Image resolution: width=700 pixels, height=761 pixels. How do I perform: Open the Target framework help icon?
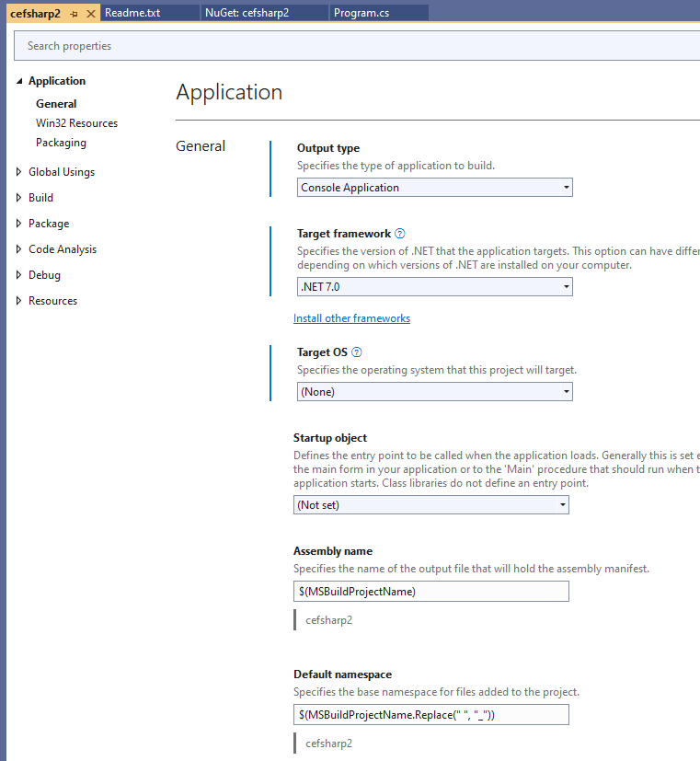click(400, 234)
